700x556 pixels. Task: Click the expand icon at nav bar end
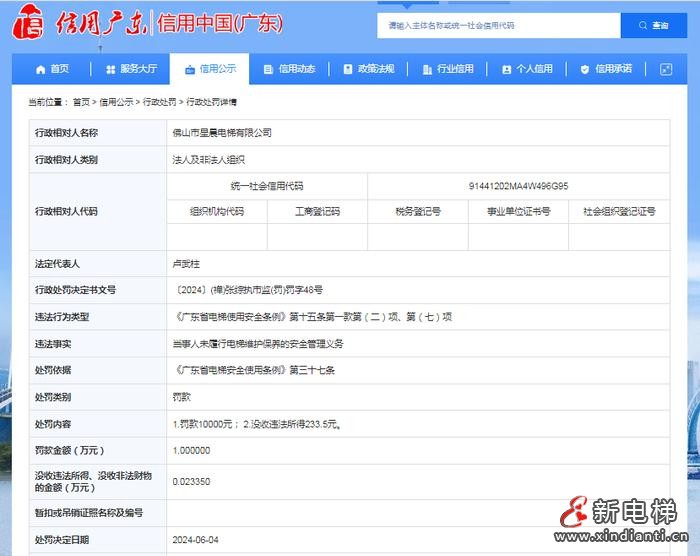(x=666, y=69)
